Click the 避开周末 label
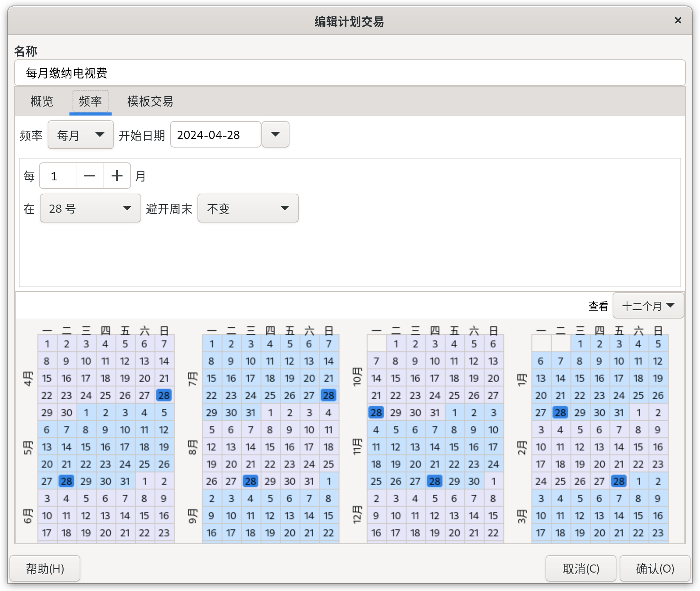The image size is (700, 591). [x=169, y=209]
